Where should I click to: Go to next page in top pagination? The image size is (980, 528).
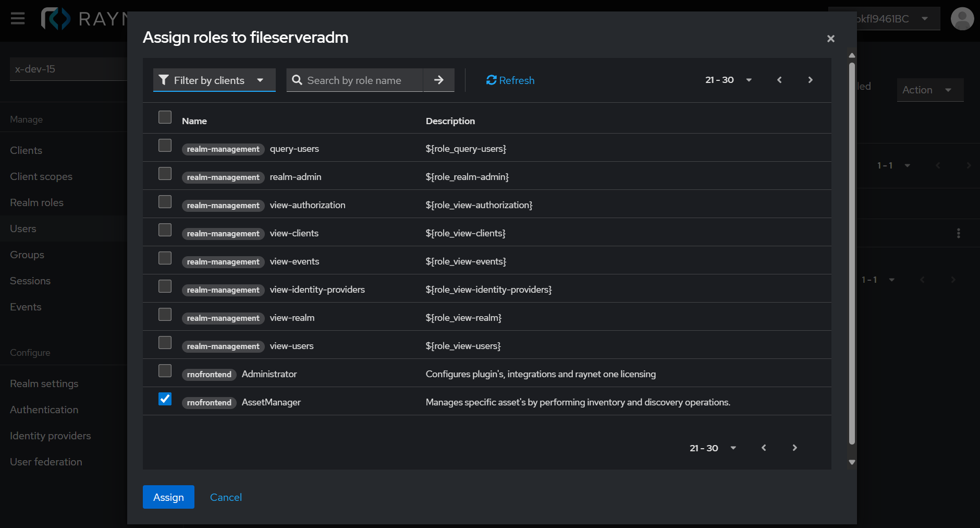coord(810,80)
